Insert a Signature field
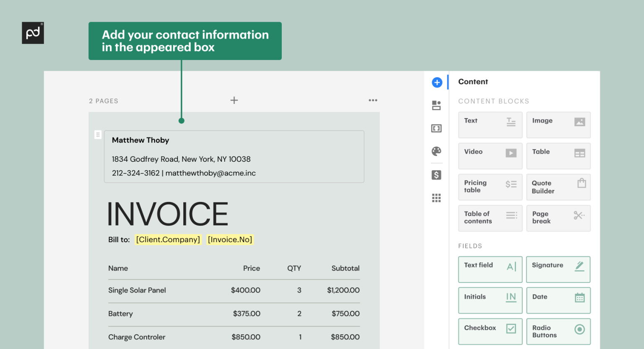 (x=558, y=269)
